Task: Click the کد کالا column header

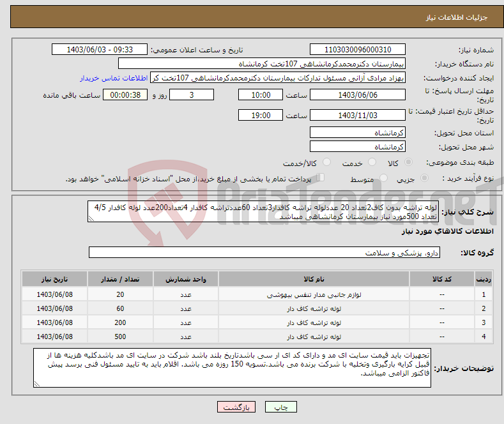Action: (x=442, y=279)
